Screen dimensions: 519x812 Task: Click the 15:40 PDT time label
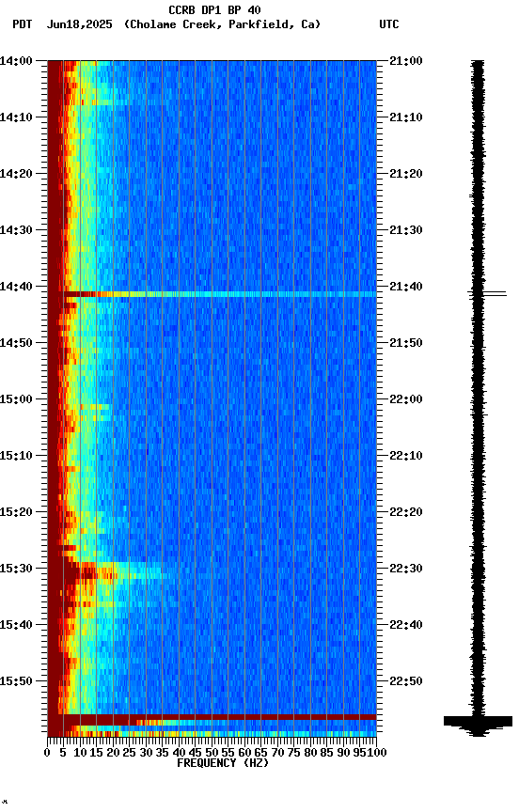point(16,625)
